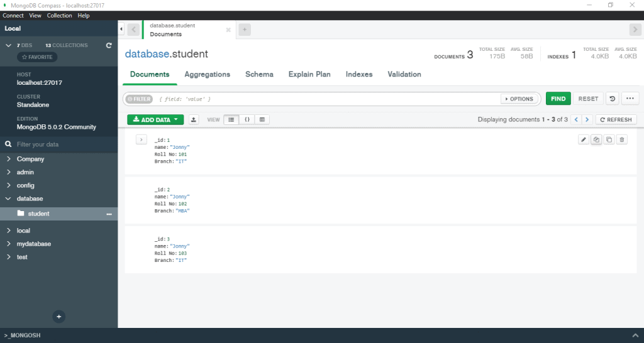This screenshot has height=343, width=644.
Task: Expand the Mongosh shell panel
Action: (x=635, y=335)
